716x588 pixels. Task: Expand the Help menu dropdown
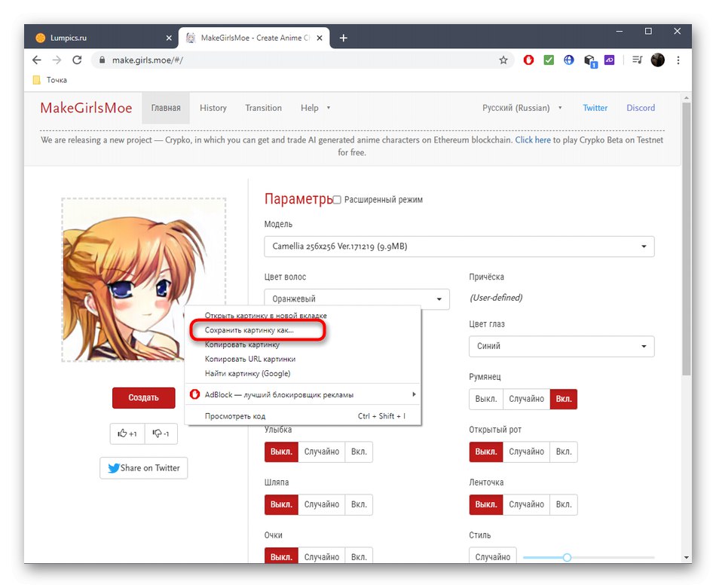(x=315, y=108)
